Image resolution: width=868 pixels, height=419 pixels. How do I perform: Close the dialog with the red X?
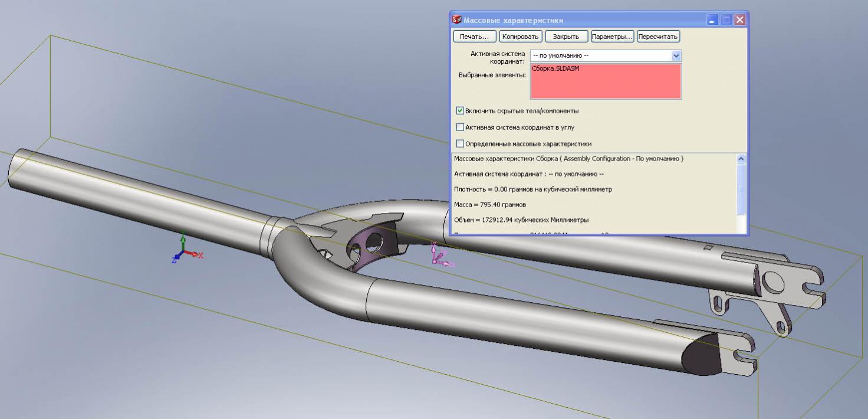click(739, 20)
